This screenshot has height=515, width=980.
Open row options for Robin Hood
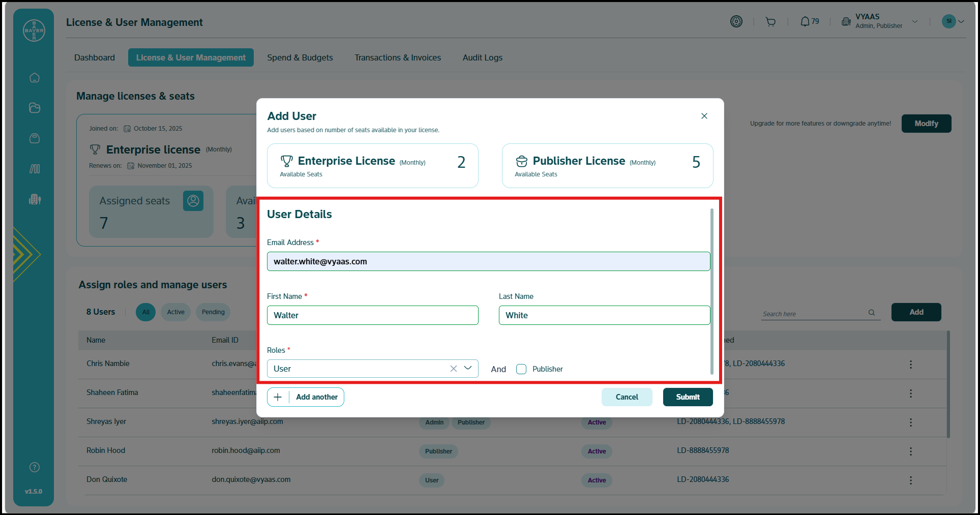pyautogui.click(x=910, y=451)
